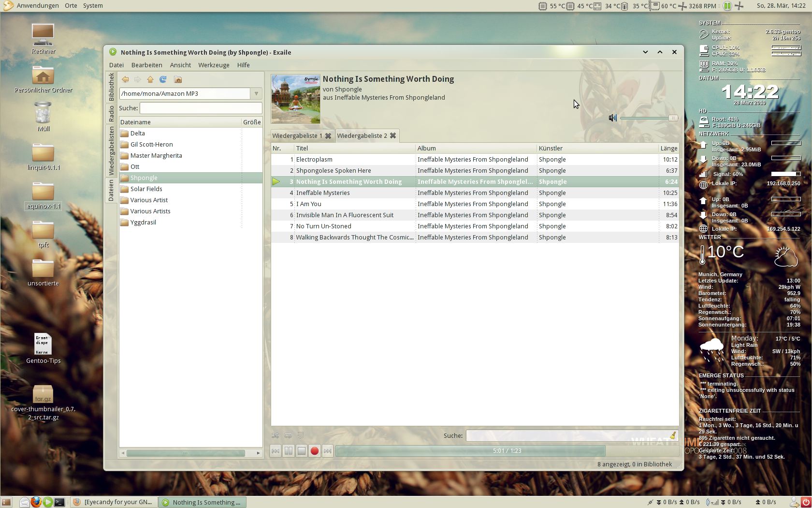The height and width of the screenshot is (508, 812).
Task: Sort files by Dateiname column
Action: click(180, 122)
